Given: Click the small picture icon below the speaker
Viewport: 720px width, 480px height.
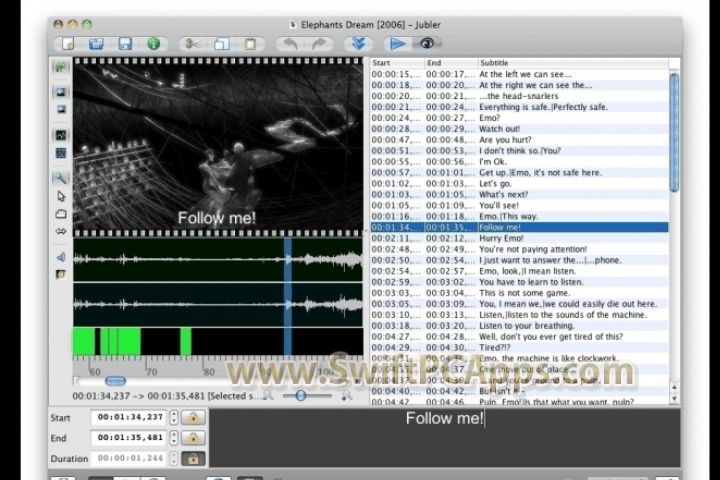Looking at the screenshot, I should coord(61,275).
